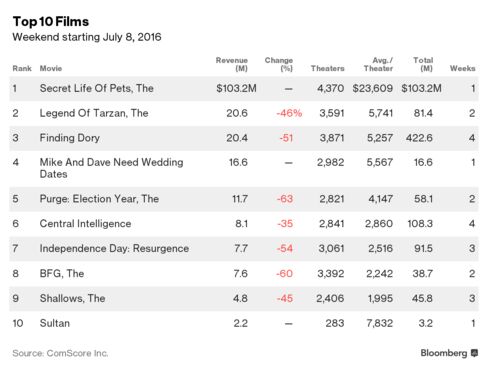Image resolution: width=488 pixels, height=371 pixels.
Task: Click Independence Day: Resurgence title
Action: tap(114, 248)
